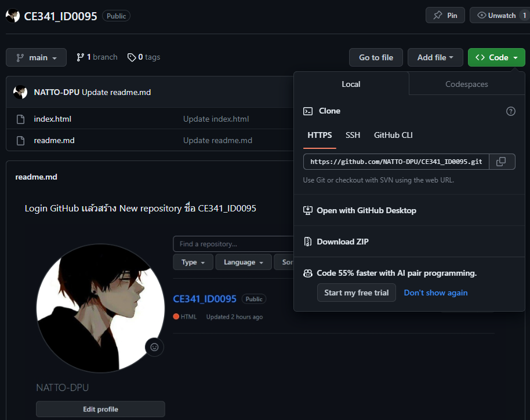Click the smiley emoji on the profile avatar

pyautogui.click(x=154, y=347)
